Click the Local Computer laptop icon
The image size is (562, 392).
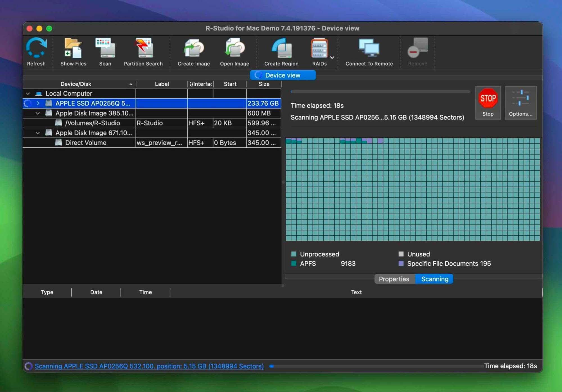pos(39,94)
